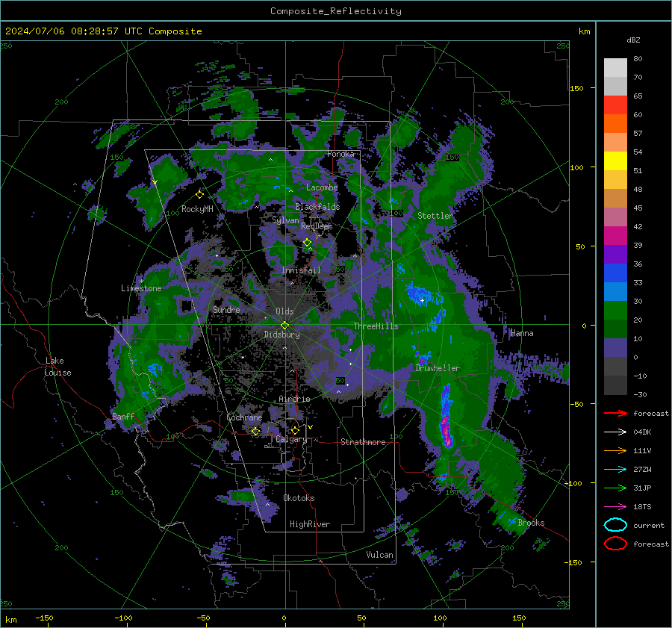
Task: Select the magenta swatch below 42 dBZ
Action: 615,235
